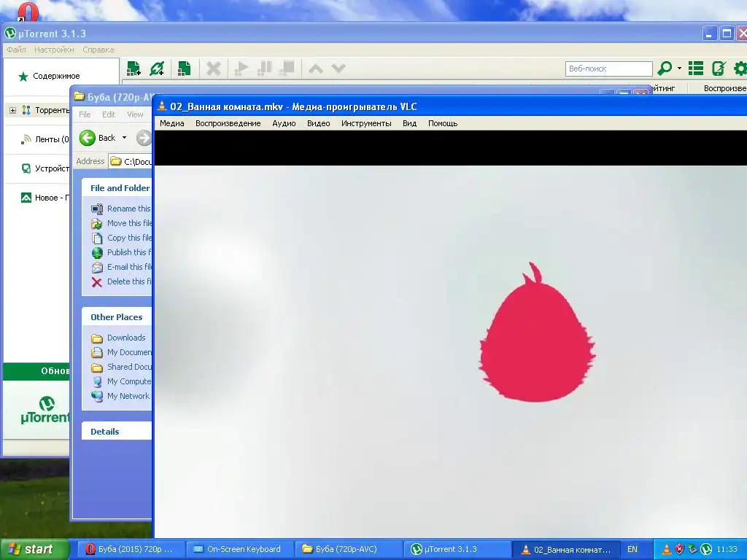The image size is (747, 560).
Task: Collapse the Details panel header in Explorer
Action: pos(117,432)
